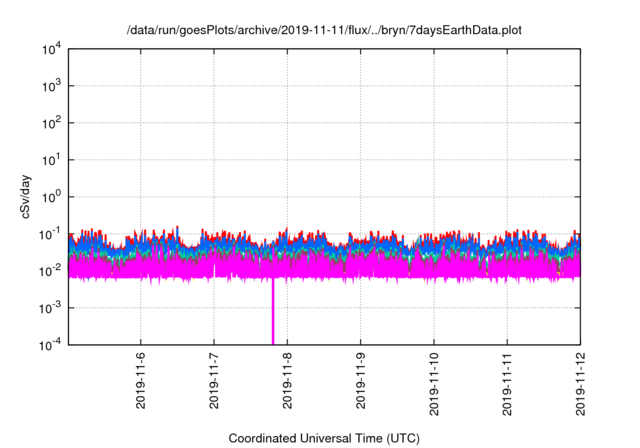Click the 10^1 y-axis tick label
This screenshot has height=448, width=640.
pos(52,160)
